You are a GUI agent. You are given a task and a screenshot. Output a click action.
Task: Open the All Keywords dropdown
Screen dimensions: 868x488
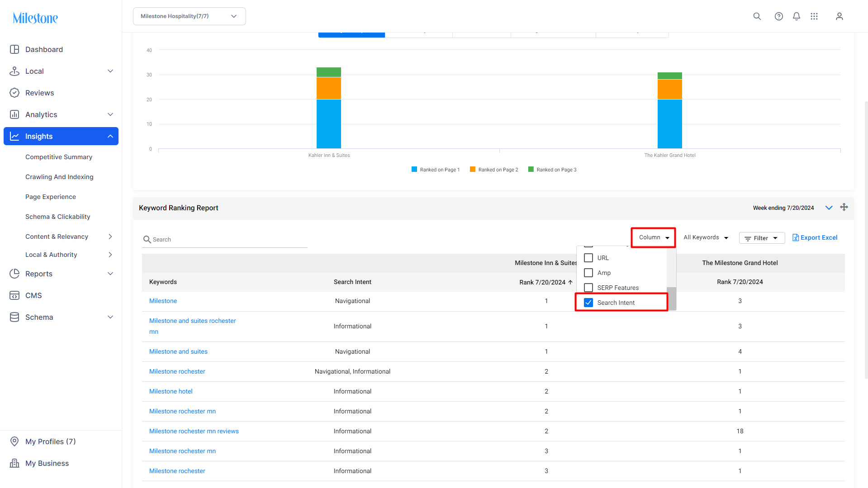pos(706,237)
